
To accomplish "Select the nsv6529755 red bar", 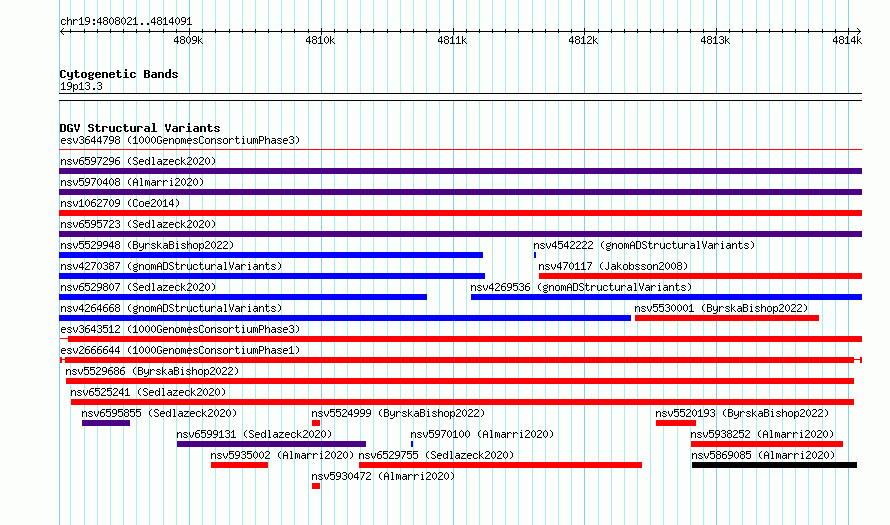I will 500,465.
